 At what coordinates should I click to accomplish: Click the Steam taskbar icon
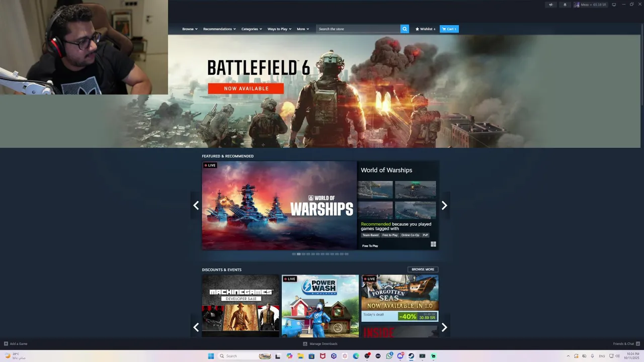(x=411, y=356)
